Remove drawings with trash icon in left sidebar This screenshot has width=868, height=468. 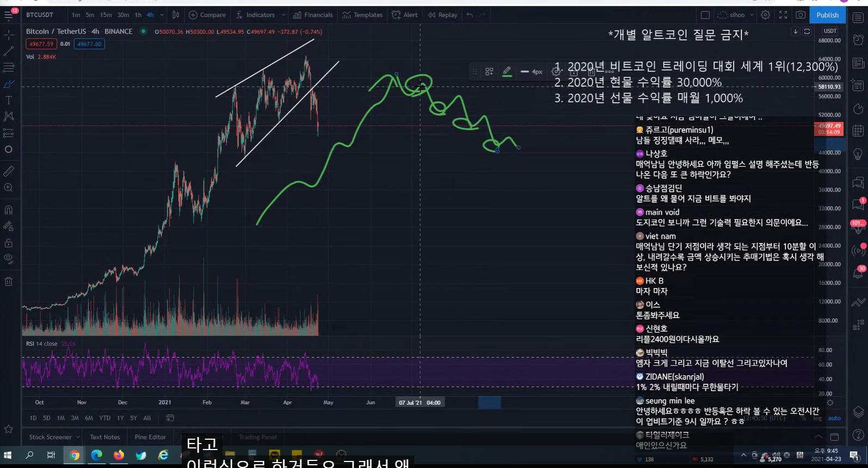pos(9,282)
